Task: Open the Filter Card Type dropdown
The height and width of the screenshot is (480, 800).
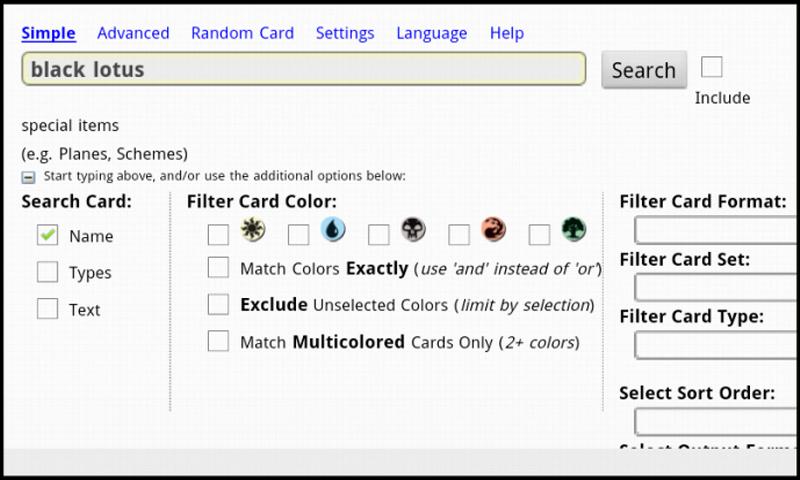Action: coord(716,346)
